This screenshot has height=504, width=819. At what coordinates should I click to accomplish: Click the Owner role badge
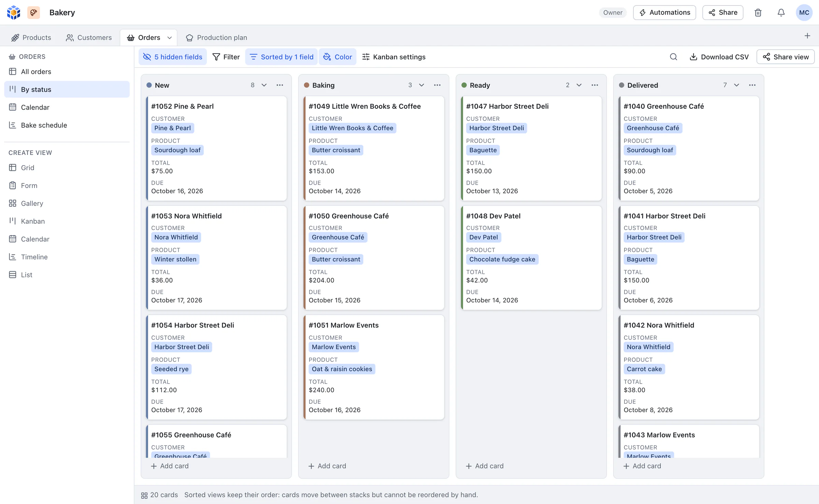(x=613, y=13)
